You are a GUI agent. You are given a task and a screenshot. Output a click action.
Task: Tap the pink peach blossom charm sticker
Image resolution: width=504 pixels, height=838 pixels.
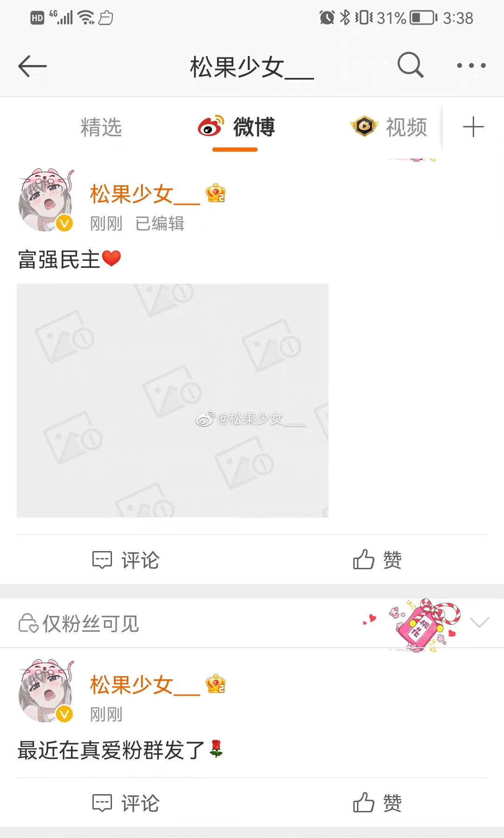coord(423,625)
